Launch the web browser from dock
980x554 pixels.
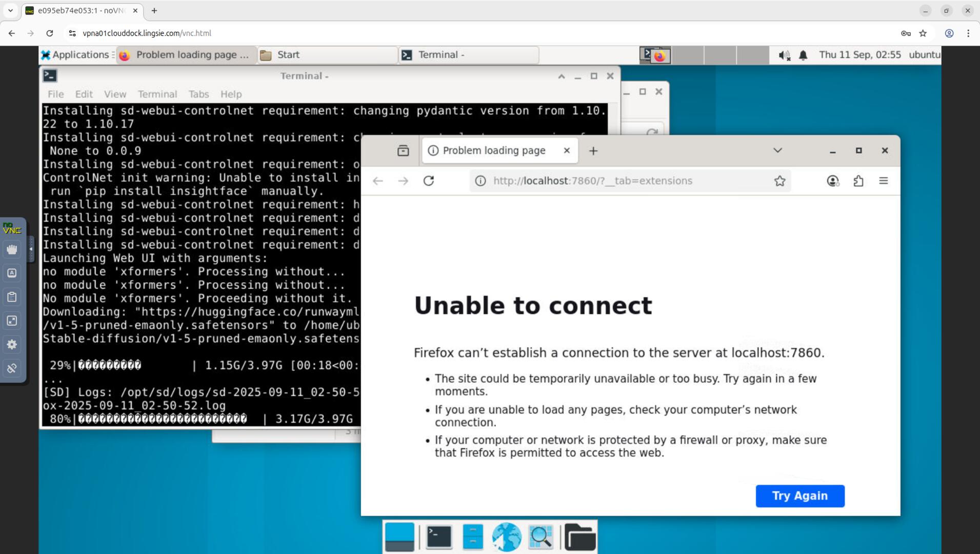(506, 537)
